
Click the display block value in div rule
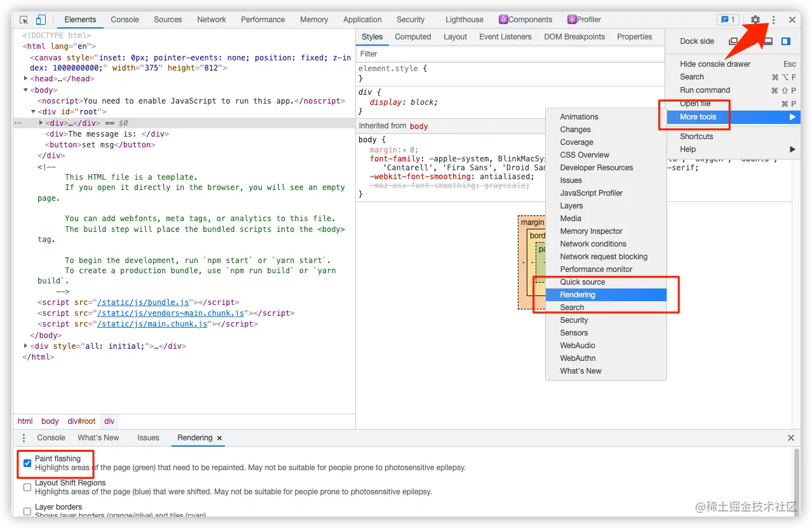click(x=423, y=102)
